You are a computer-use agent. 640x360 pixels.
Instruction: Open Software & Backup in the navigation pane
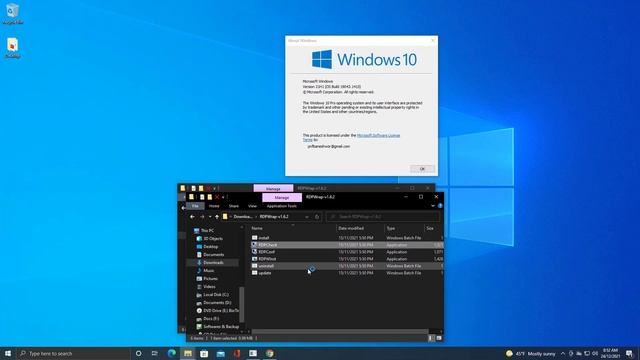[x=218, y=327]
